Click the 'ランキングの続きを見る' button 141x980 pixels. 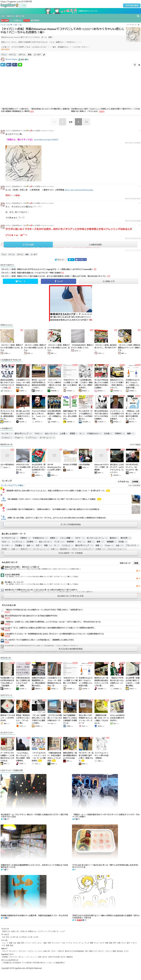click(x=70, y=524)
